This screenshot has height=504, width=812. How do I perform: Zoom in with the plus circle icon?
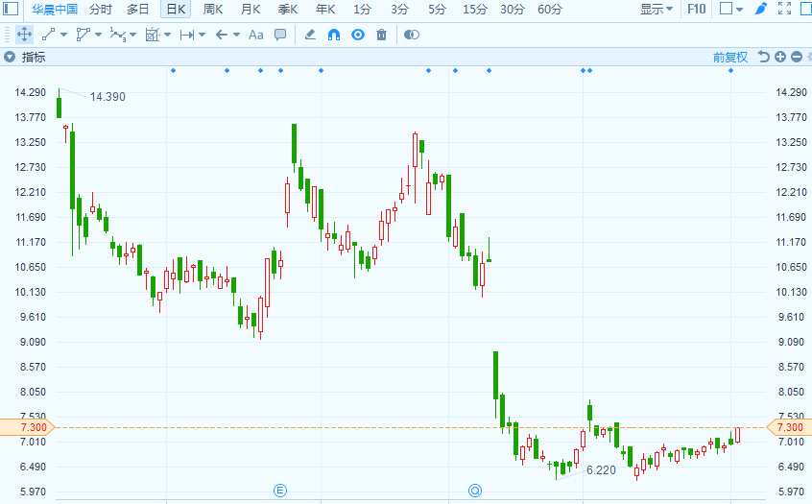[780, 57]
